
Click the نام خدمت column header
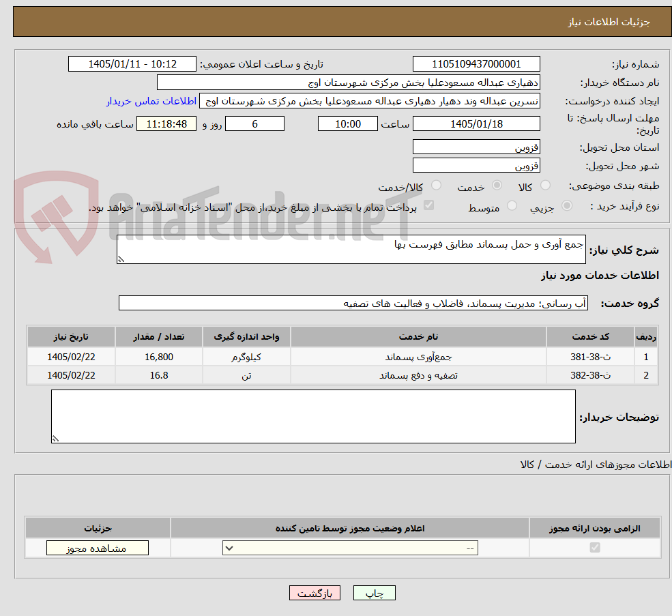(418, 337)
